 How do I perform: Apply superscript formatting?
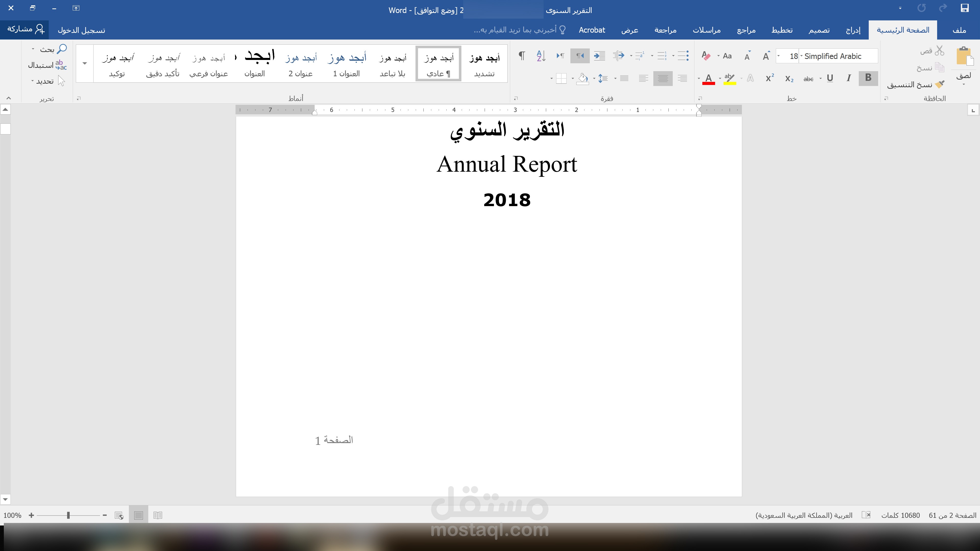click(769, 78)
